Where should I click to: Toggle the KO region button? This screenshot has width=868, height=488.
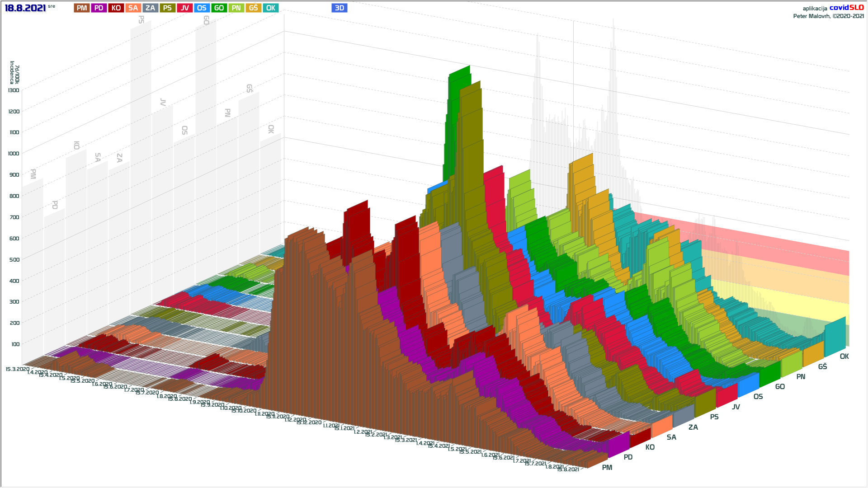116,8
